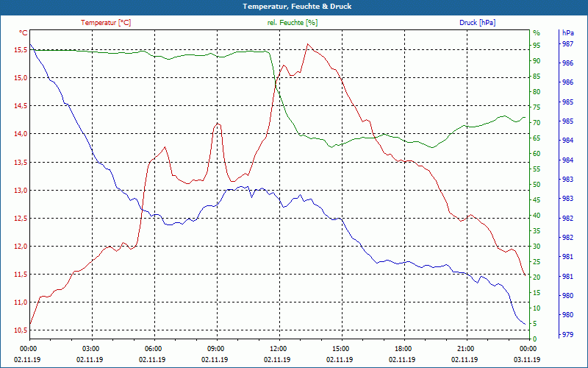Click the '15,5' temperature axis value
This screenshot has height=368, width=588.
[21, 49]
